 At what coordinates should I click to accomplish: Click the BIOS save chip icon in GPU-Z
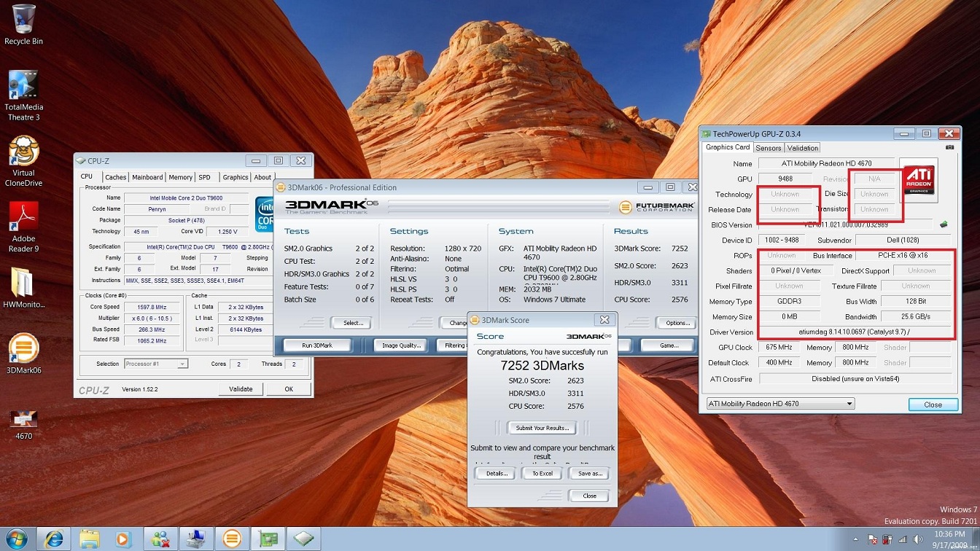pyautogui.click(x=944, y=224)
